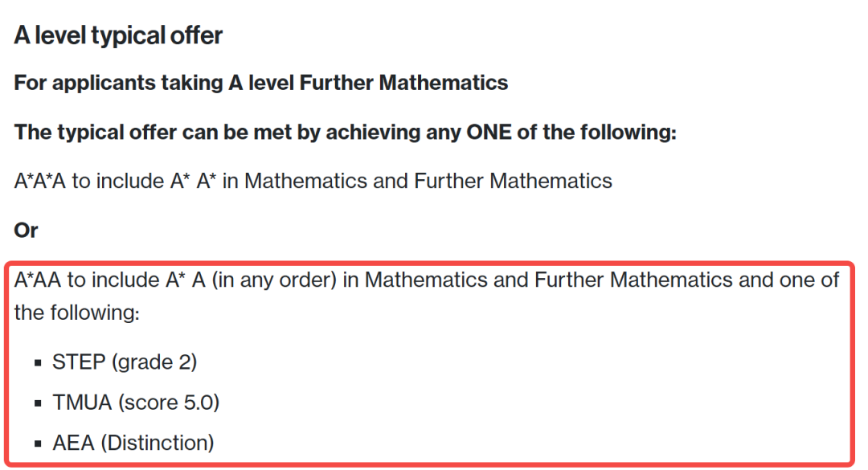
Task: Click "(grade 2)" next to STEP
Action: (x=154, y=362)
